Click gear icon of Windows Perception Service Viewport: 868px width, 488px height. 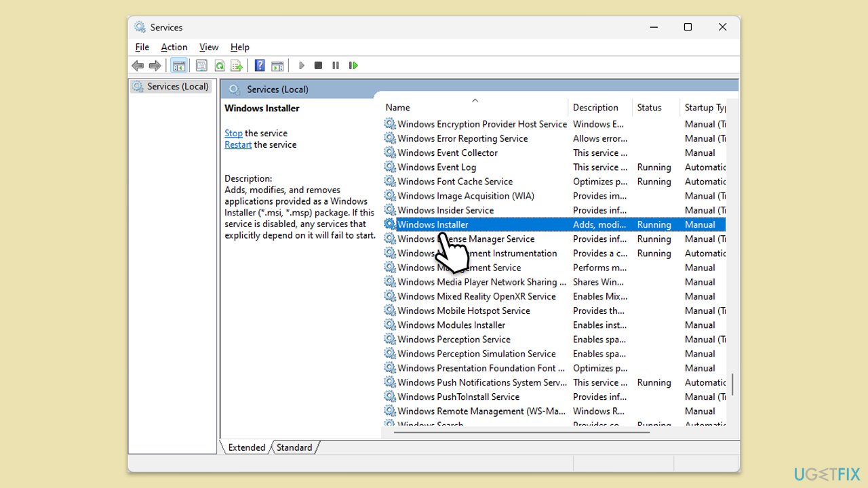(390, 340)
